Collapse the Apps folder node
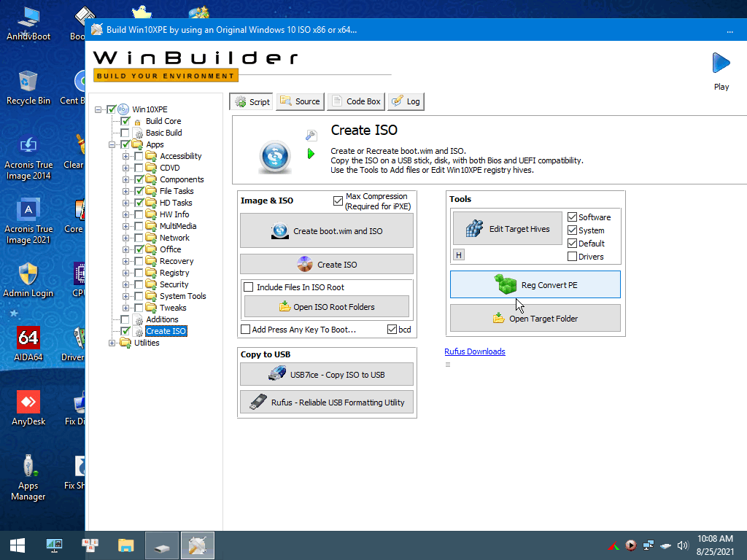Viewport: 747px width, 560px height. tap(112, 144)
